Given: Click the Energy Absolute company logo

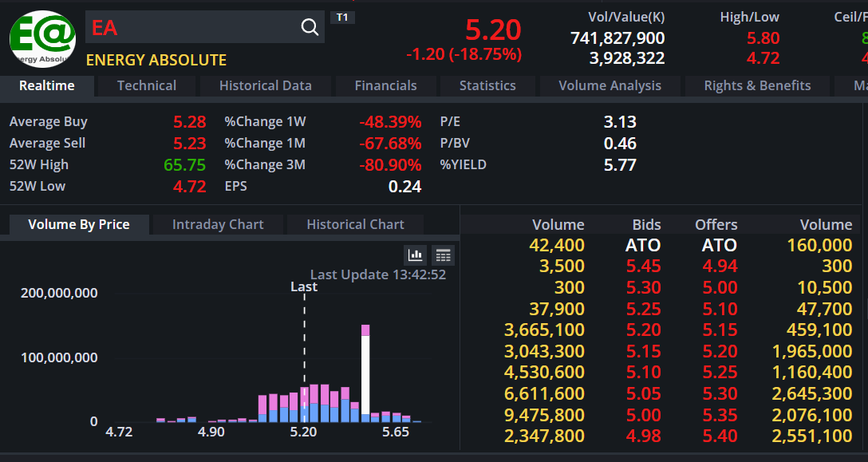Looking at the screenshot, I should point(42,38).
